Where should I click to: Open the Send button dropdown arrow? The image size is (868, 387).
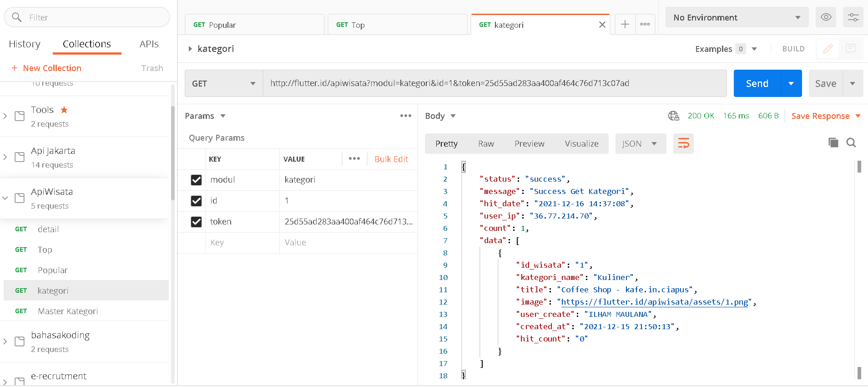(x=791, y=83)
